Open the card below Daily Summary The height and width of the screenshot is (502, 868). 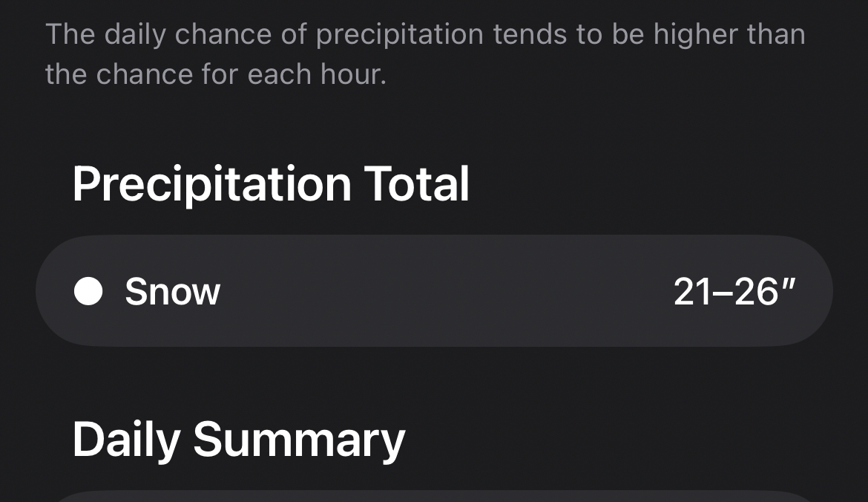[434, 496]
